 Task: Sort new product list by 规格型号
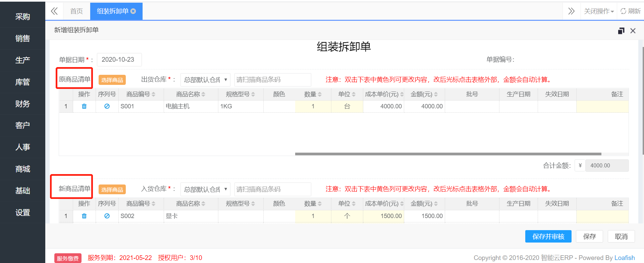click(253, 204)
